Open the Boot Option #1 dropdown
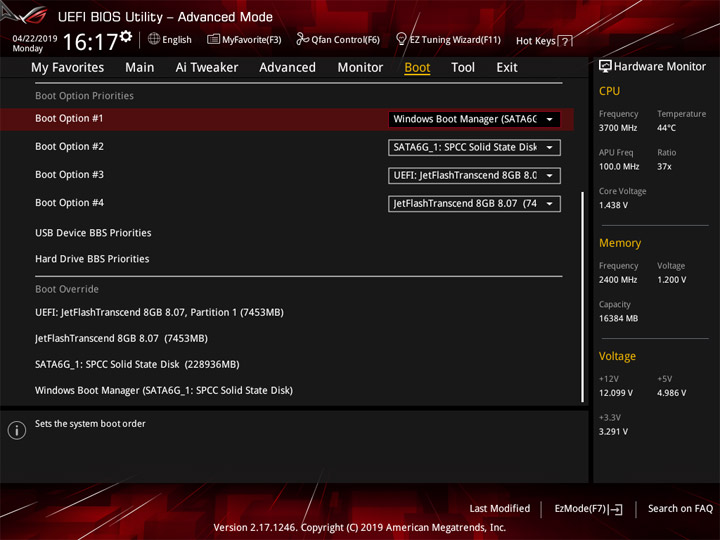The height and width of the screenshot is (540, 720). 474,119
